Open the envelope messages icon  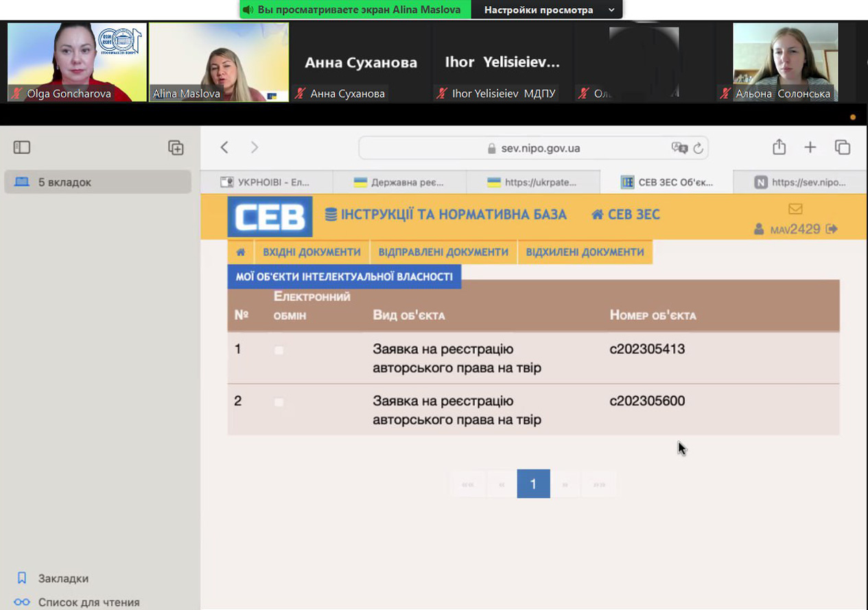(x=795, y=209)
